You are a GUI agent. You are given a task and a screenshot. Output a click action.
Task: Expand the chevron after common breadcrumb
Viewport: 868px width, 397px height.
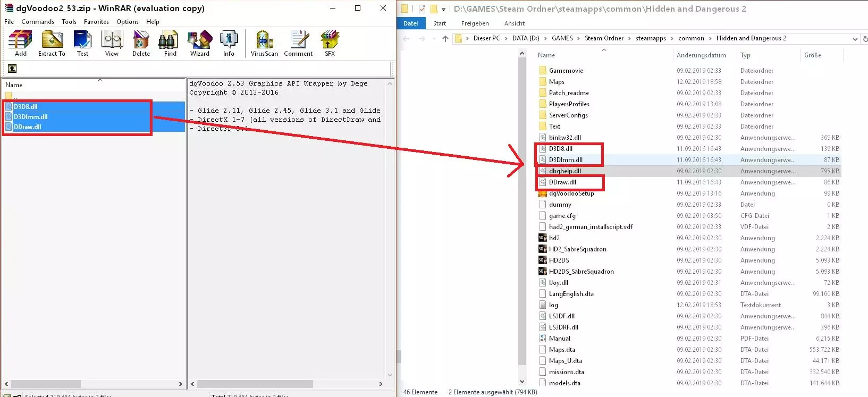pos(710,38)
